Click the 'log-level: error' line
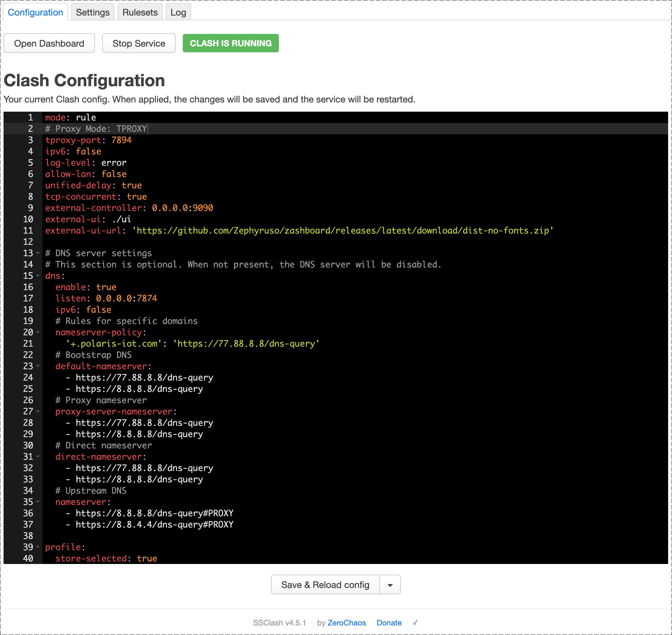The image size is (672, 635). [x=86, y=163]
